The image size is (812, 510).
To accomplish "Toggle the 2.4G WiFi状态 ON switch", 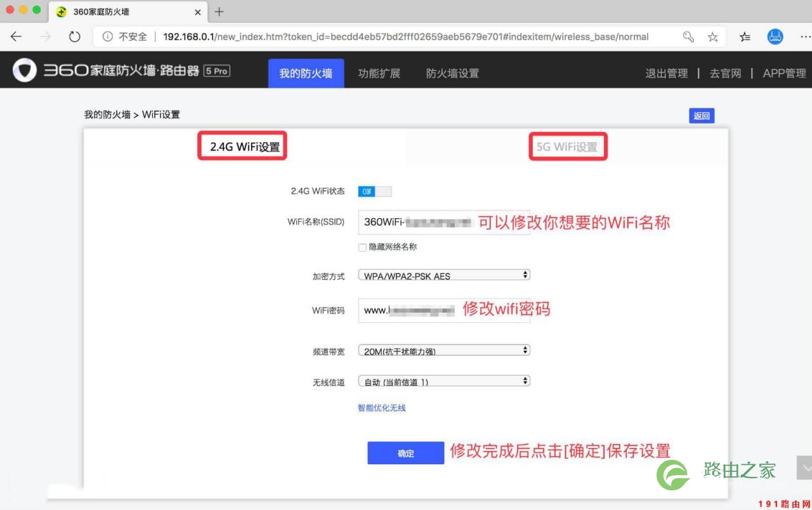I will [374, 191].
